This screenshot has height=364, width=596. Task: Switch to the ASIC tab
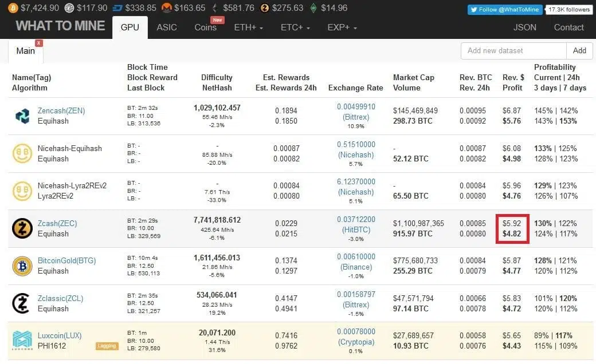tap(167, 27)
